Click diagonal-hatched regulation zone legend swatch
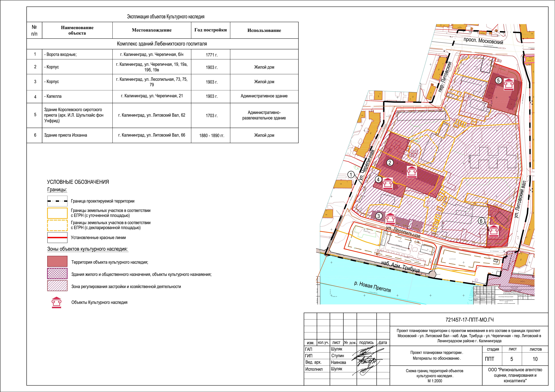The width and height of the screenshot is (555, 392). point(57,286)
